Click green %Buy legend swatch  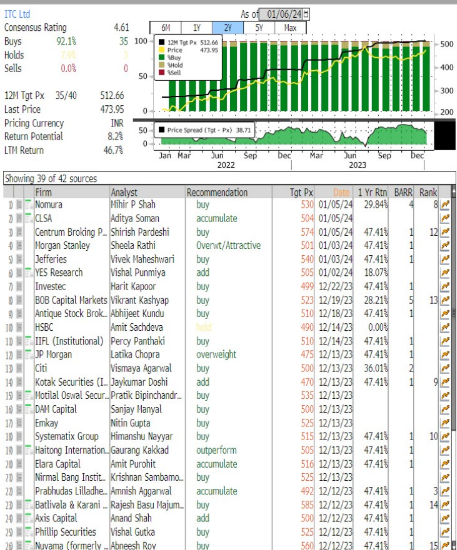(162, 58)
